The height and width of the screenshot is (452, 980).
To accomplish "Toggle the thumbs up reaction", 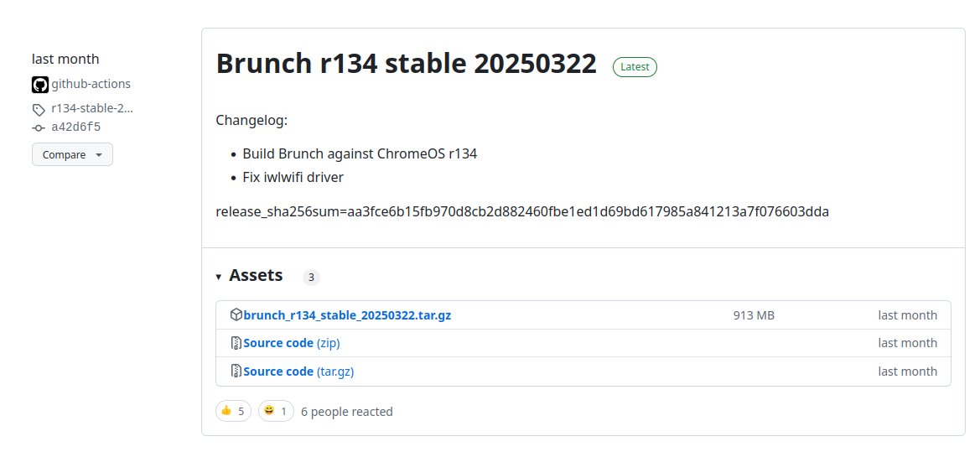I will click(x=233, y=411).
